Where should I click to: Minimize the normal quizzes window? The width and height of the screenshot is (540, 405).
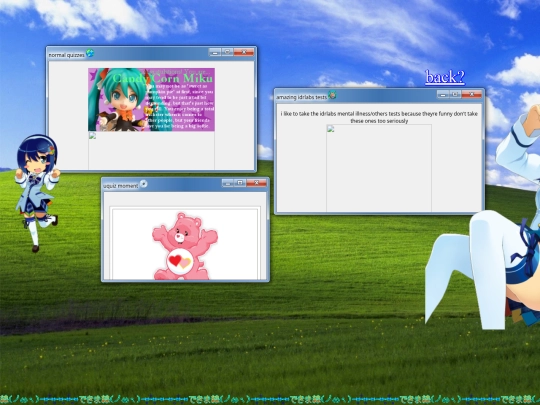pos(215,52)
